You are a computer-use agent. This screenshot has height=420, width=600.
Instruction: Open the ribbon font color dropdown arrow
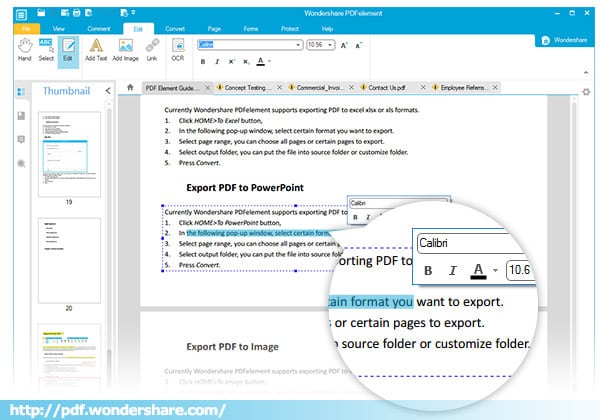269,61
